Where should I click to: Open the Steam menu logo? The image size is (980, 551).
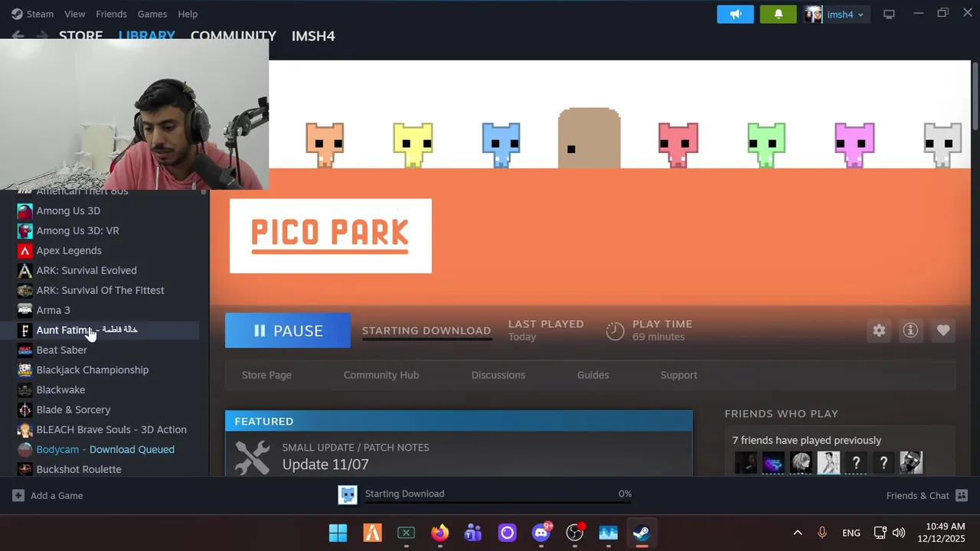click(x=17, y=14)
